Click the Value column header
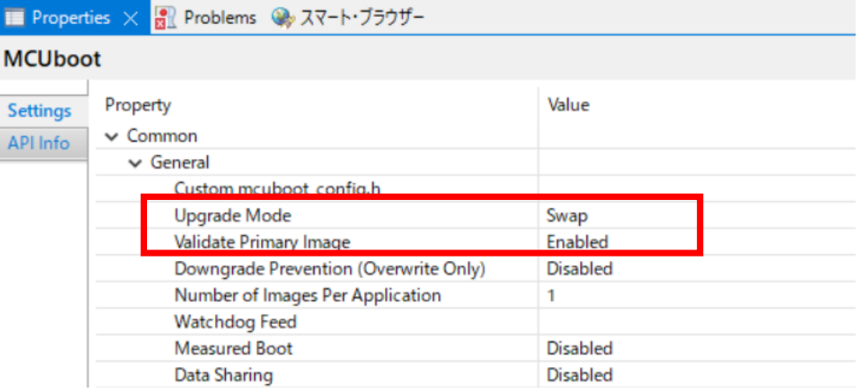The width and height of the screenshot is (868, 392). tap(568, 104)
